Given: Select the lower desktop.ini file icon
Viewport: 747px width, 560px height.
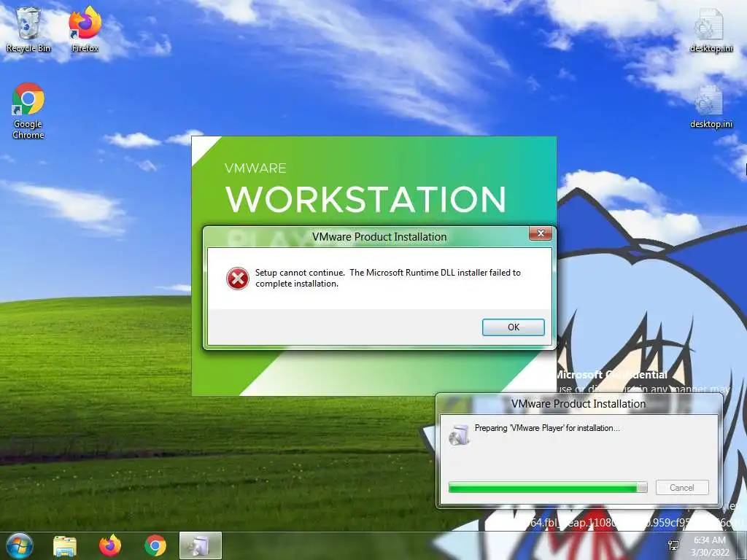Looking at the screenshot, I should pos(711,106).
